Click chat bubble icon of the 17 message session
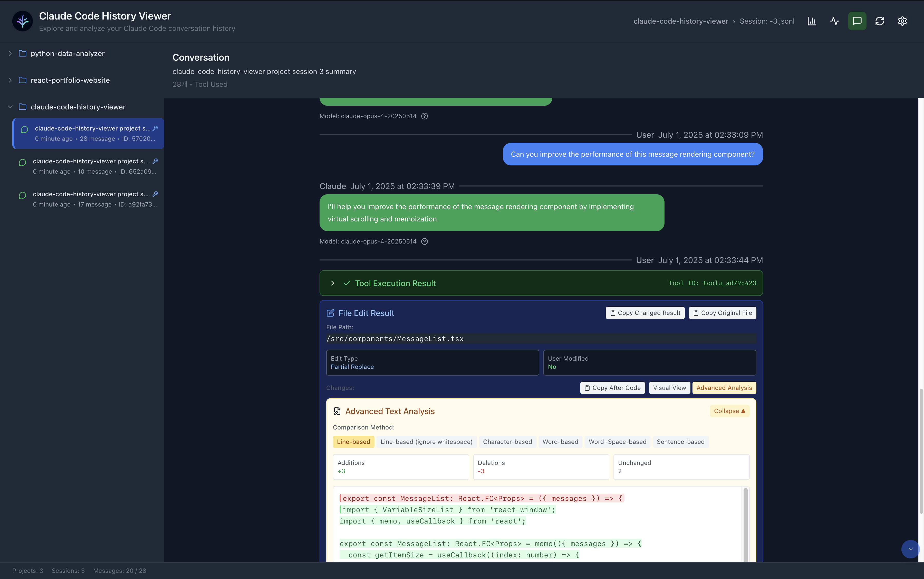Screen dimensions: 924x579 tap(23, 195)
